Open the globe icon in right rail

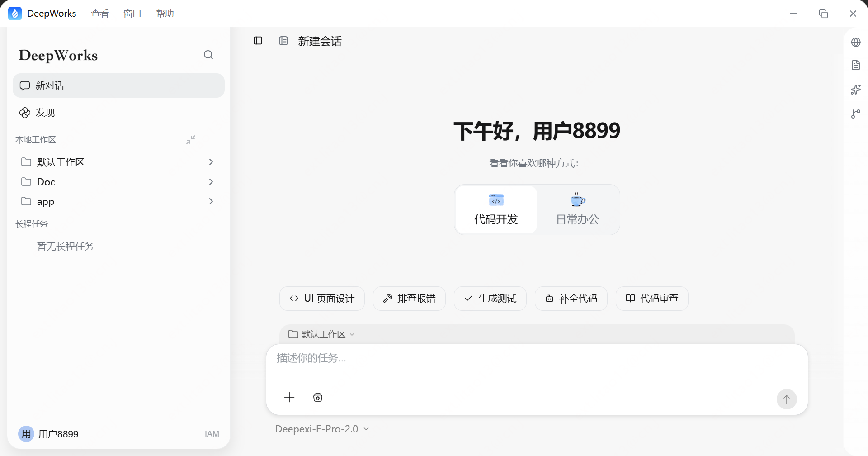[x=856, y=42]
